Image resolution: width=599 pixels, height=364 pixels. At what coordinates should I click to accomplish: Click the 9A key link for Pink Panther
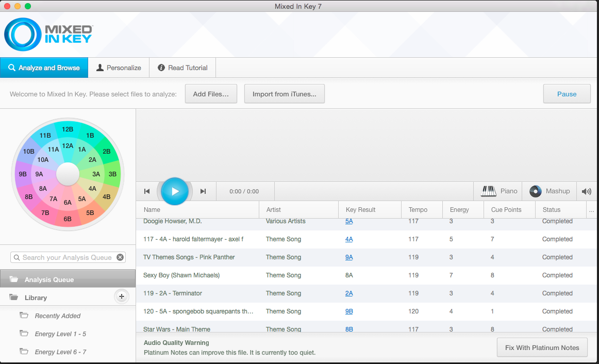(x=349, y=257)
